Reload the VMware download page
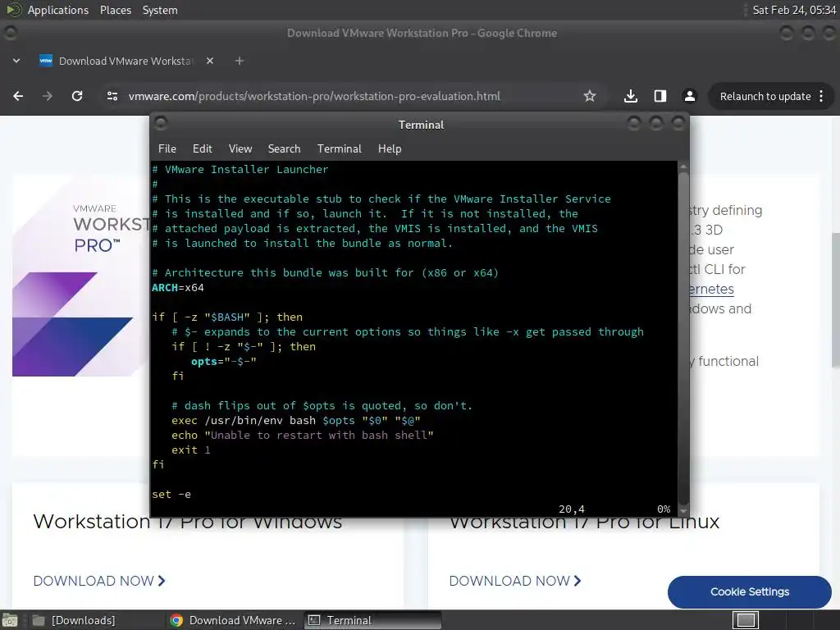The image size is (840, 630). pyautogui.click(x=77, y=96)
